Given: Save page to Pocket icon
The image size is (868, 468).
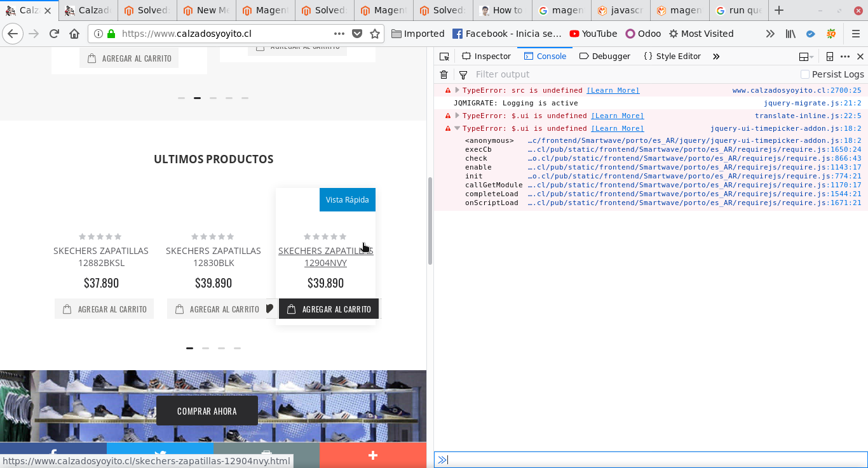Looking at the screenshot, I should 357,34.
